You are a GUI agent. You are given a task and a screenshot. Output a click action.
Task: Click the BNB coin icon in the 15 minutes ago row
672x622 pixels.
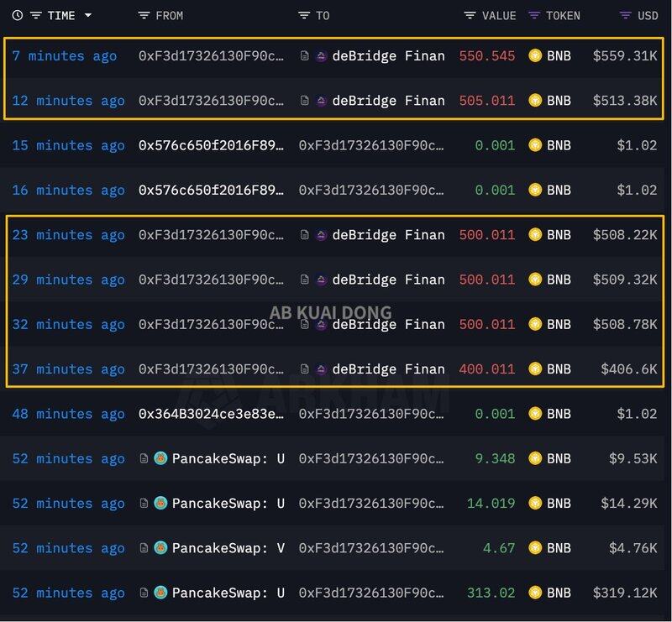point(535,145)
